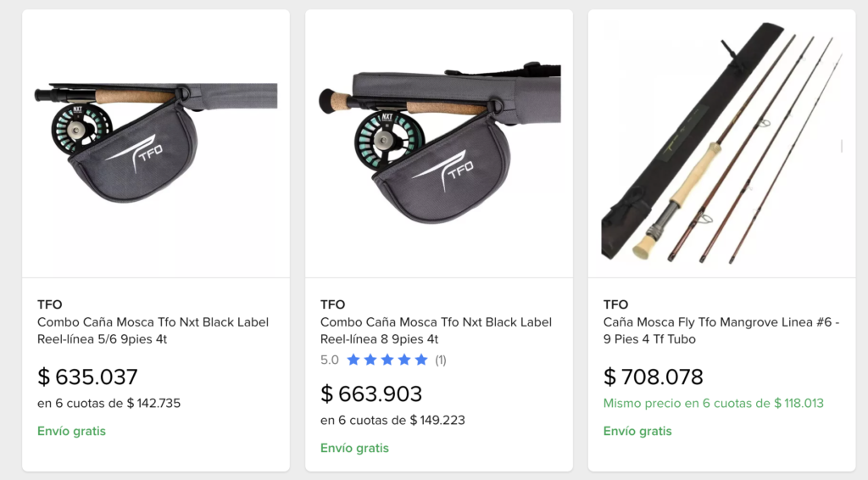Screen dimensions: 868x480
Task: Click the $ 663.903 price
Action: (371, 393)
